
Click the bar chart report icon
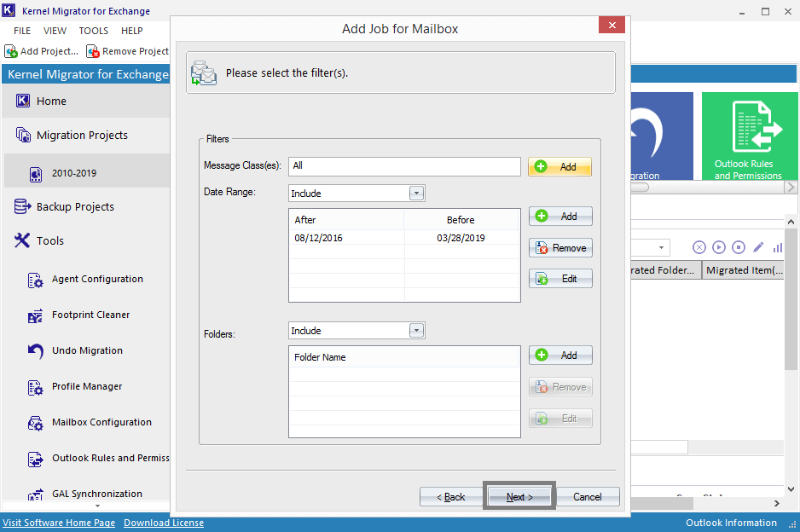tap(778, 248)
